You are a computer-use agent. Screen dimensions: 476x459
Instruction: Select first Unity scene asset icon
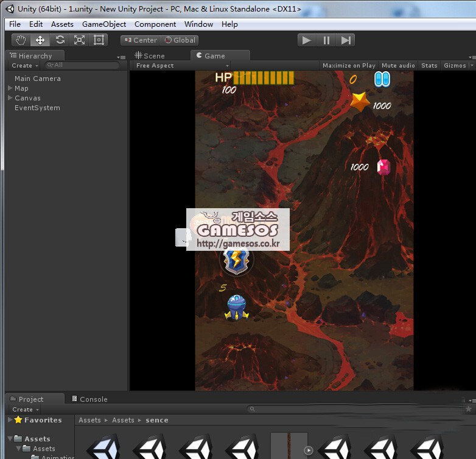[x=103, y=447]
